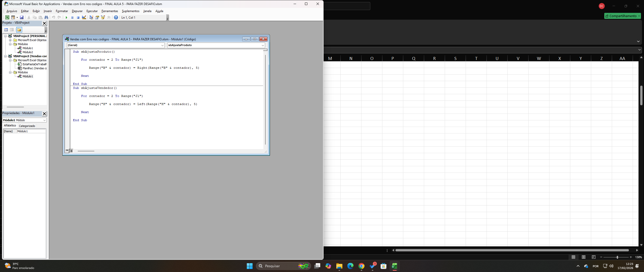Screen dimensions: 644x272
Task: Toggle folders view in the Project panel
Action: (19, 30)
